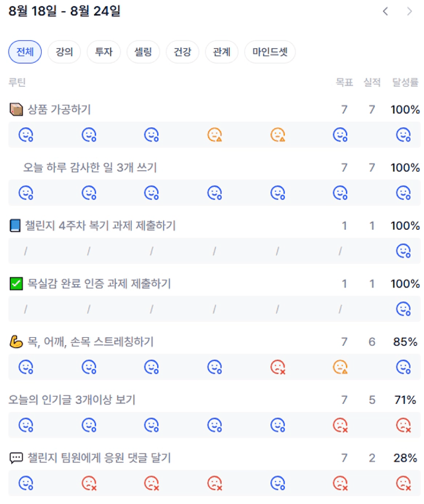Select the 마인드셋 filter chip

tap(270, 52)
